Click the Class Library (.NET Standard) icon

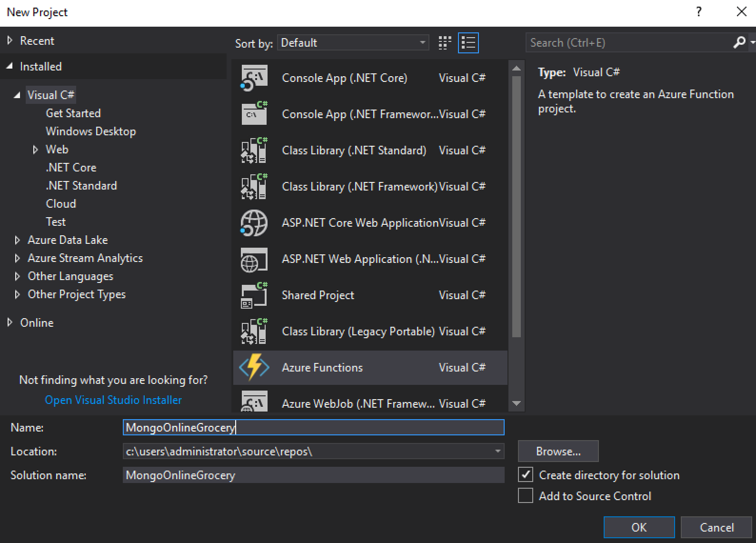click(x=254, y=151)
